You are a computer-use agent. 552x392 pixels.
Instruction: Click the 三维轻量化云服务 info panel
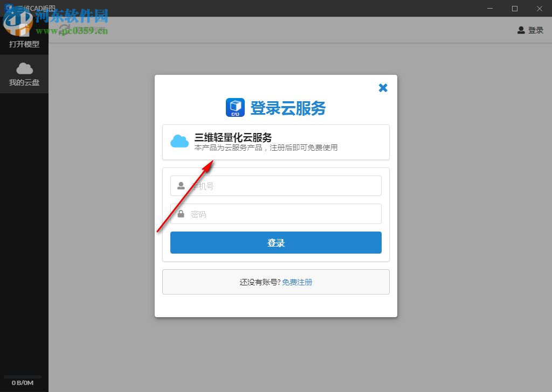click(x=275, y=142)
